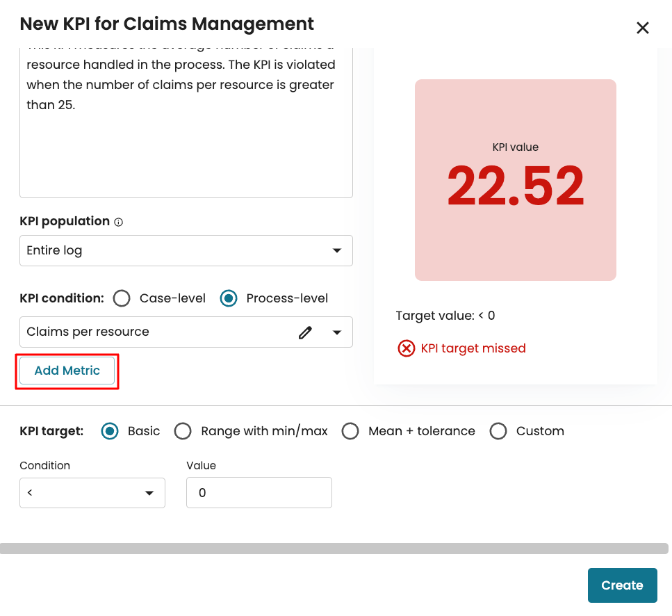Close the New KPI dialog
672x616 pixels.
pos(643,28)
